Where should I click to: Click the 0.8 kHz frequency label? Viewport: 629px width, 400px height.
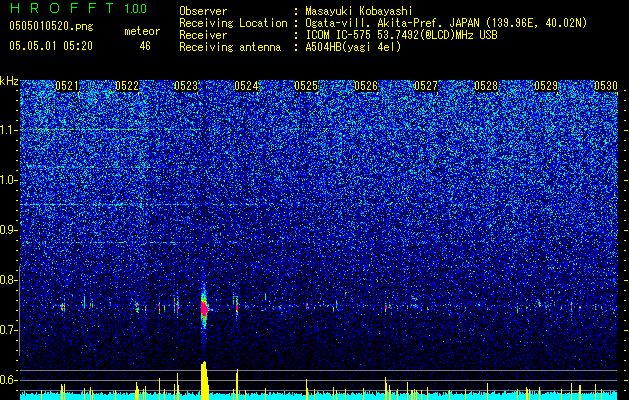point(8,280)
